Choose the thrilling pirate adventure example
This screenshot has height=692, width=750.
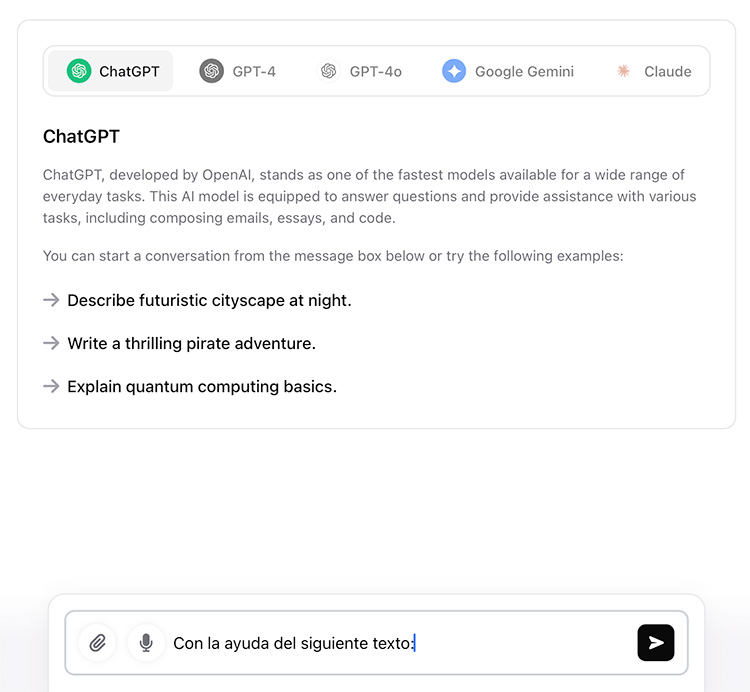tap(191, 343)
